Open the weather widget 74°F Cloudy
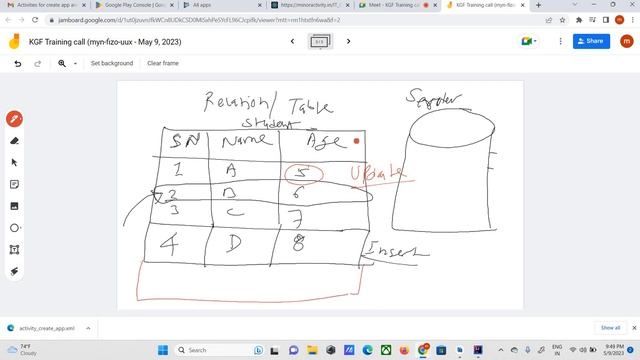Screen dimensions: 640x360 coord(22,350)
